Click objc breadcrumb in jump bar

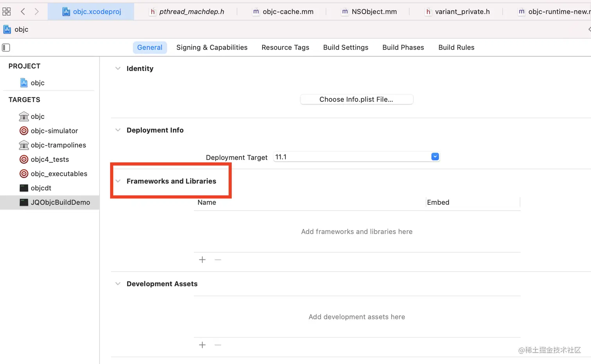tap(21, 29)
